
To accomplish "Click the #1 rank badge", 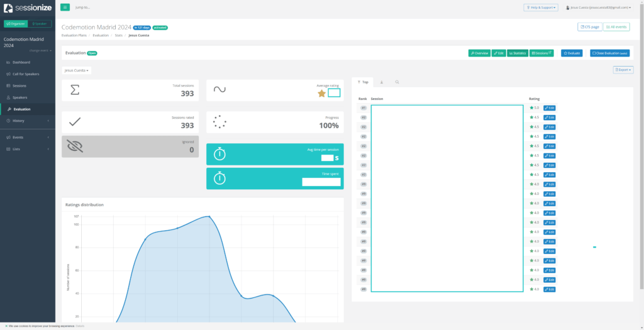I will point(364,108).
